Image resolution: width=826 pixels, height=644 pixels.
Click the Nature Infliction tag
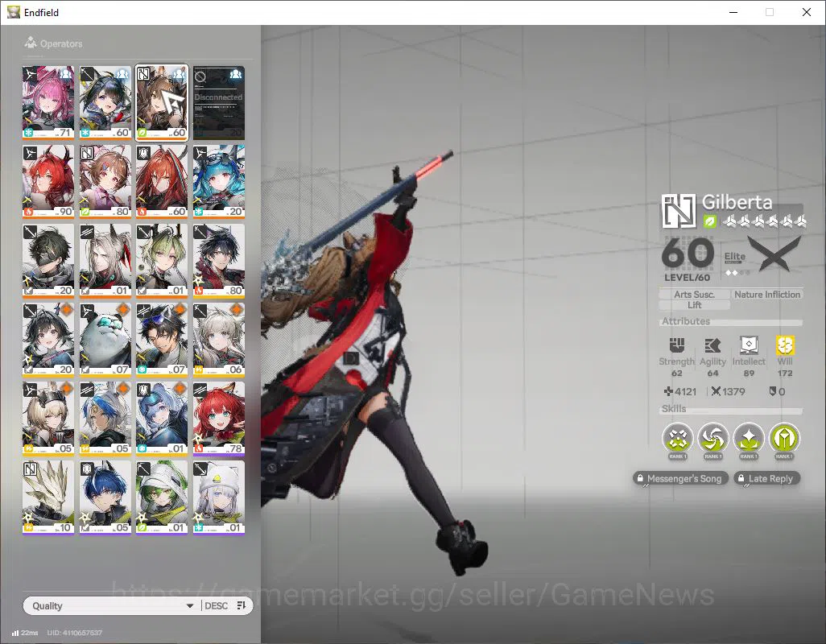click(767, 295)
